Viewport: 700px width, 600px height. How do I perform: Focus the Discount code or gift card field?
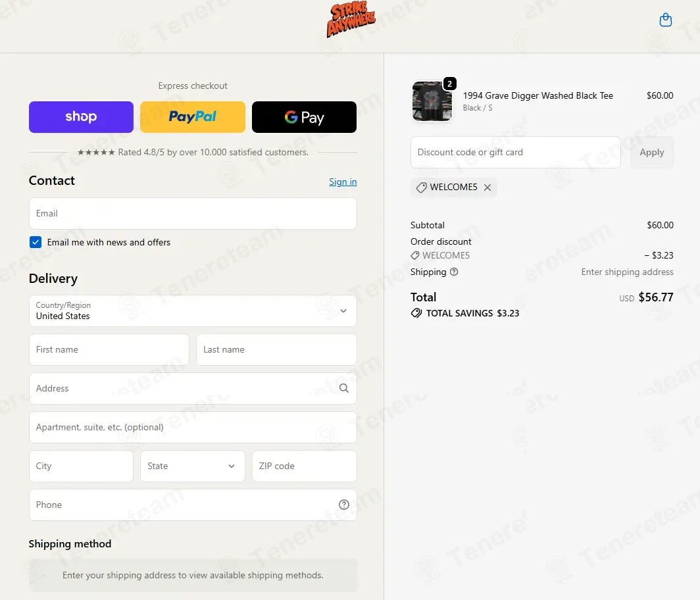516,152
